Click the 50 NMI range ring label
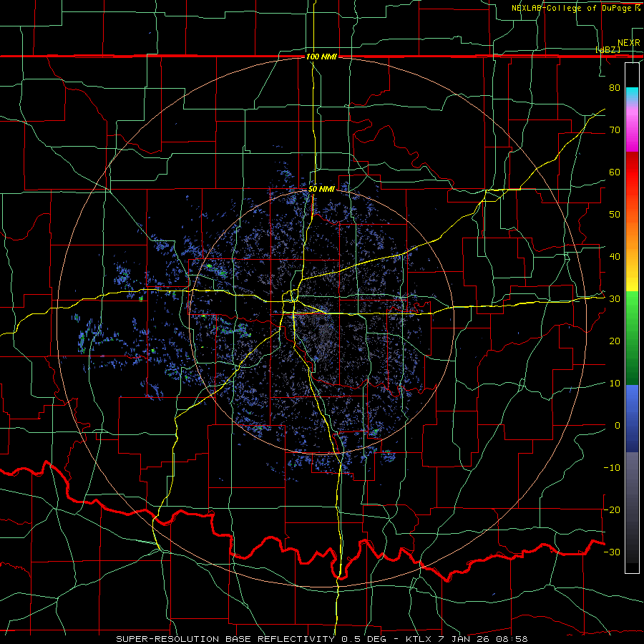644x644 pixels. click(321, 190)
